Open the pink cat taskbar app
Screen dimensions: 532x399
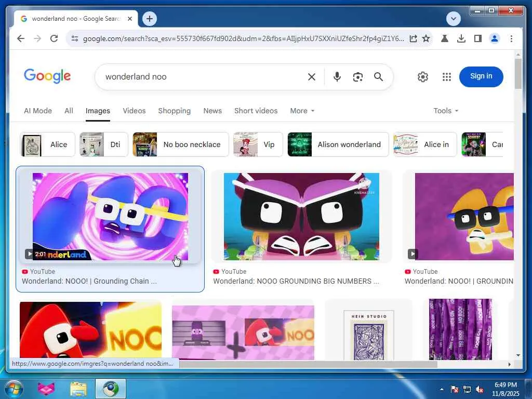[46, 389]
